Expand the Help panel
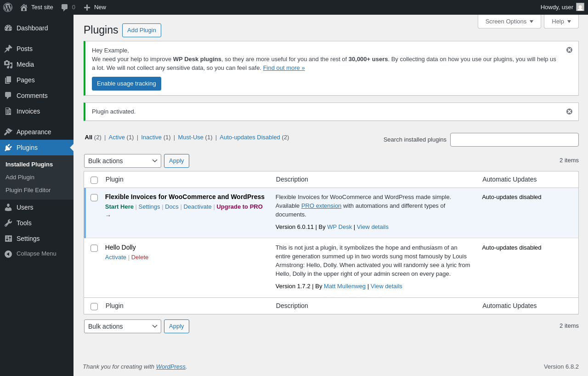Viewport: 588px width, 376px height. [x=561, y=21]
